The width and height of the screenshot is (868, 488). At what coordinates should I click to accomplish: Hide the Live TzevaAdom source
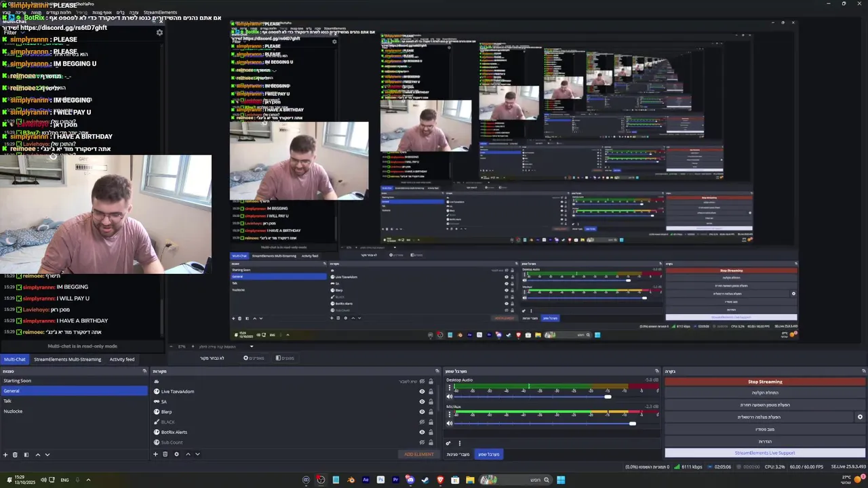point(422,392)
